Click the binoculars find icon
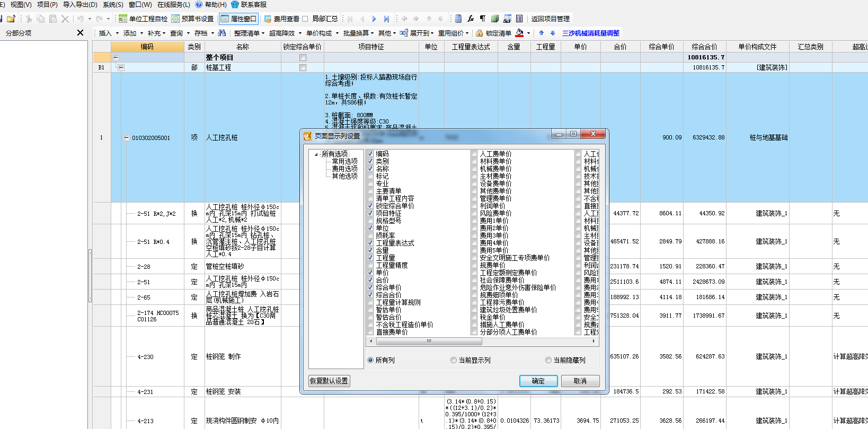This screenshot has width=868, height=429. coord(222,33)
